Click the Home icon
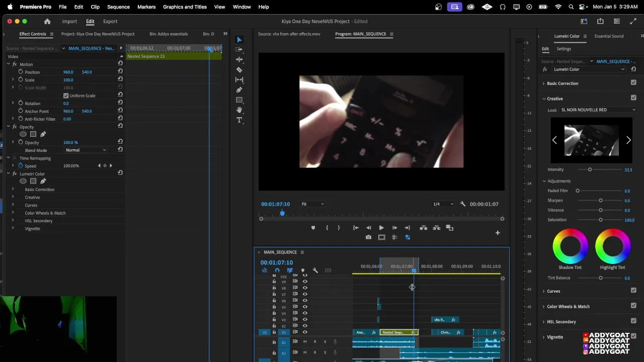This screenshot has width=644, height=362. [47, 22]
